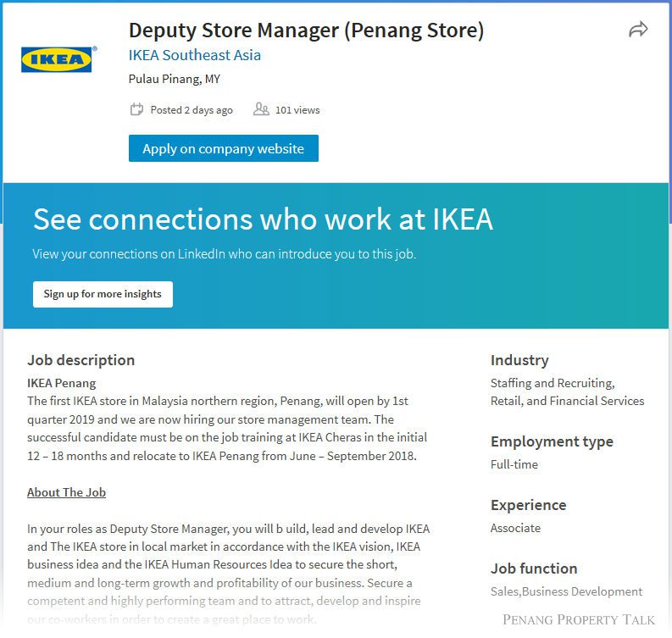Click the Experience heading
672x638 pixels.
coord(528,505)
